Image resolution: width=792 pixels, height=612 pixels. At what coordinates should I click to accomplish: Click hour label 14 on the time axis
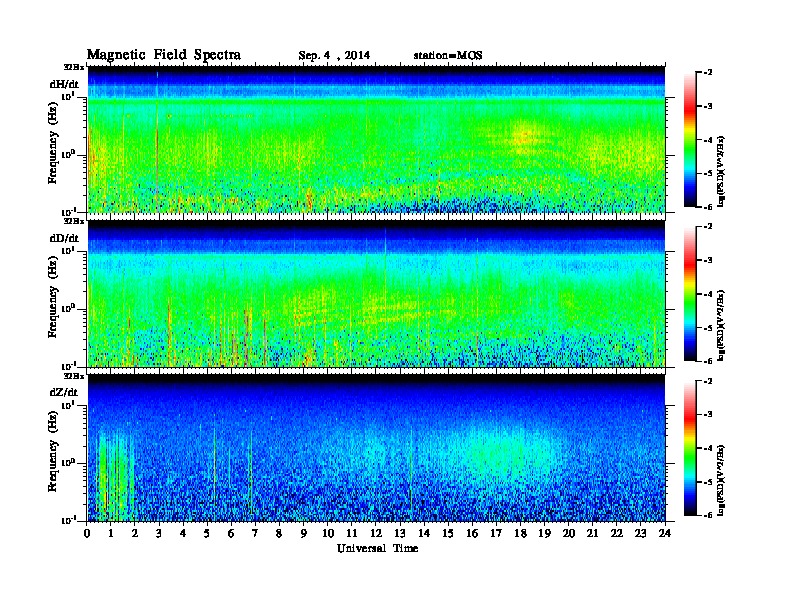click(424, 534)
